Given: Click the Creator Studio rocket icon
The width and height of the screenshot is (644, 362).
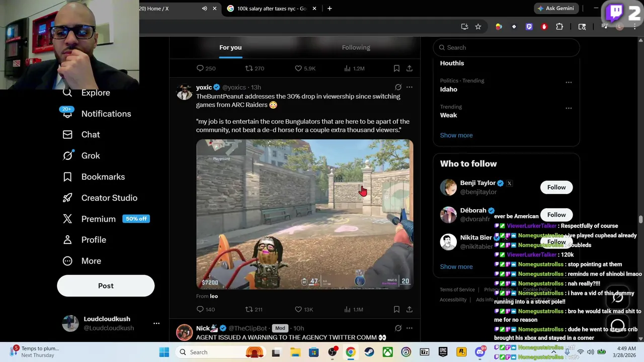Looking at the screenshot, I should (x=67, y=198).
